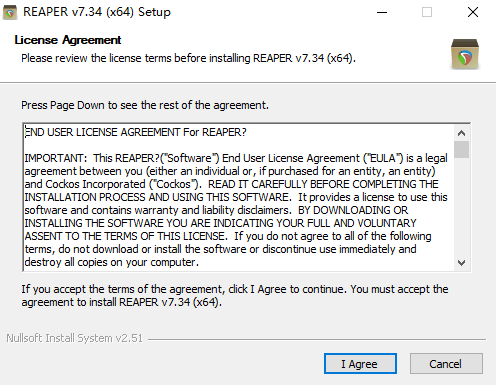Accept the license with I Agree
The image size is (496, 385).
360,364
